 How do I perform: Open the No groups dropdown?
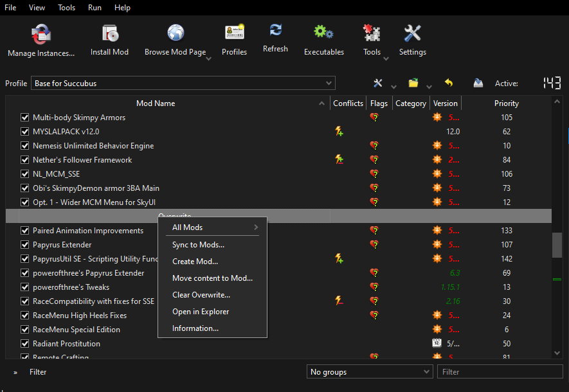click(x=370, y=371)
